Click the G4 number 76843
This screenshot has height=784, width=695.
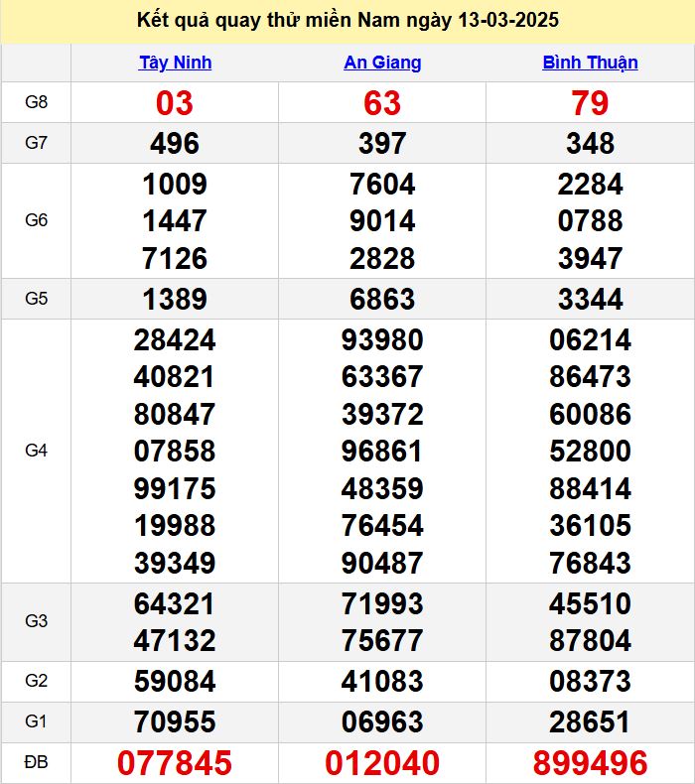[x=590, y=563]
